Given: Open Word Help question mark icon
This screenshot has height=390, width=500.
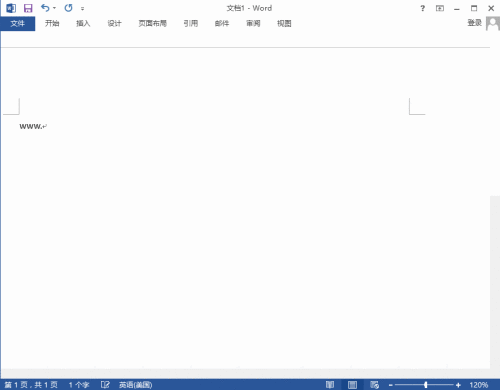Looking at the screenshot, I should point(423,8).
